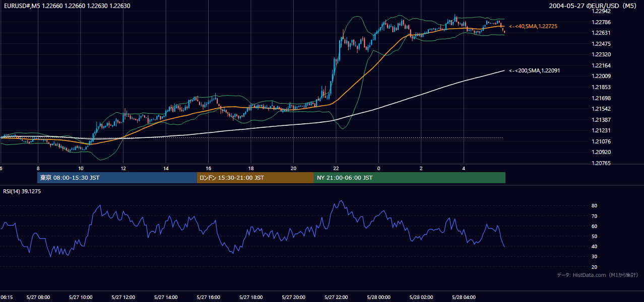This screenshot has width=644, height=302.
Task: Click the 5/27 16:00 time axis label
Action: click(208, 297)
